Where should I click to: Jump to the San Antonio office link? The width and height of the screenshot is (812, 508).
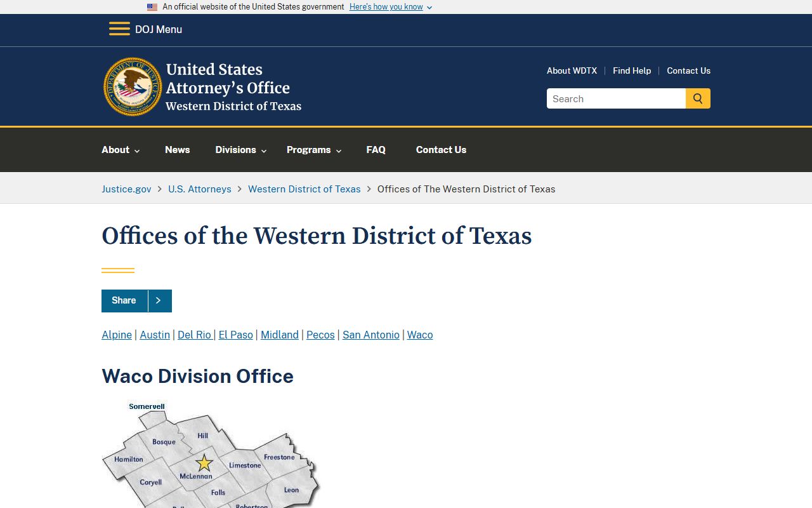371,335
